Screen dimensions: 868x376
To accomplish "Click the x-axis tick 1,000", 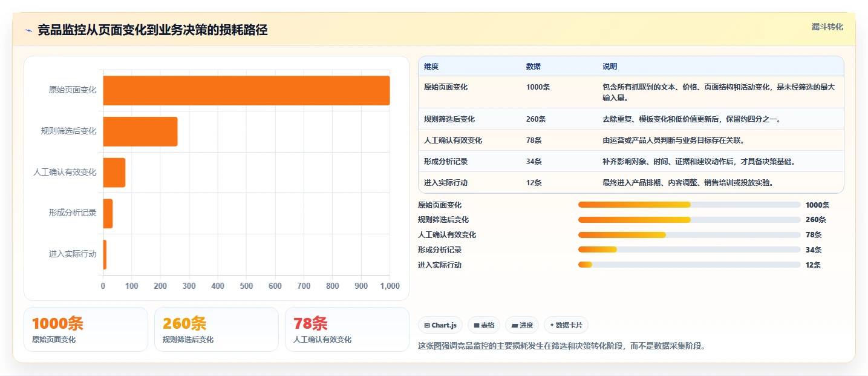I will 389,286.
